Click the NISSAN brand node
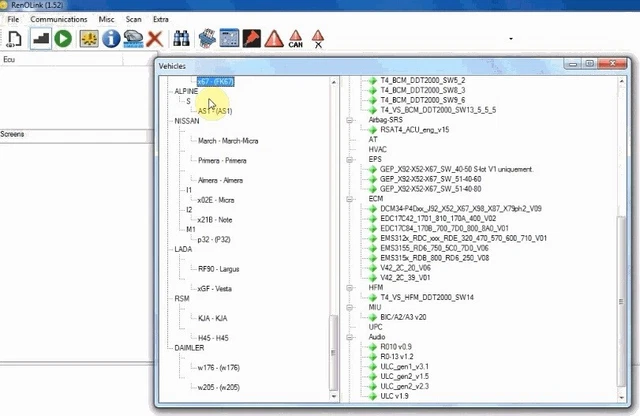 (x=187, y=121)
